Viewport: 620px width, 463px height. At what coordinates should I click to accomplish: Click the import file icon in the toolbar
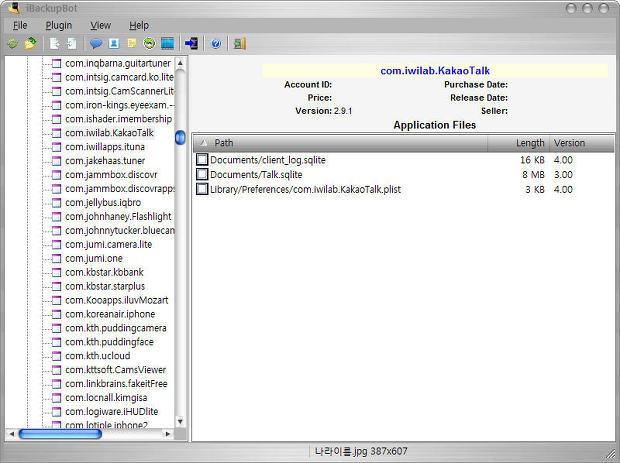click(72, 43)
